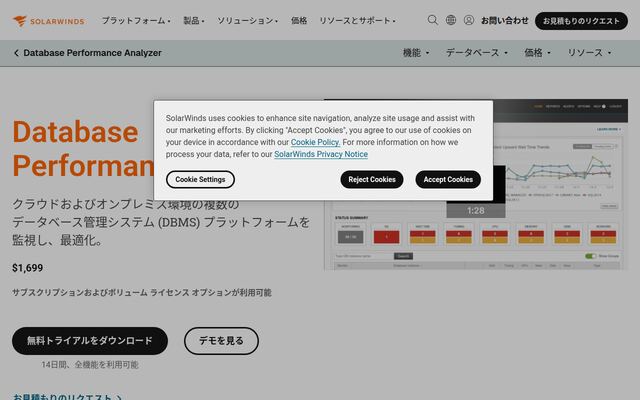Expand the データベース sub-navigation dropdown
This screenshot has width=640, height=400.
tap(476, 53)
